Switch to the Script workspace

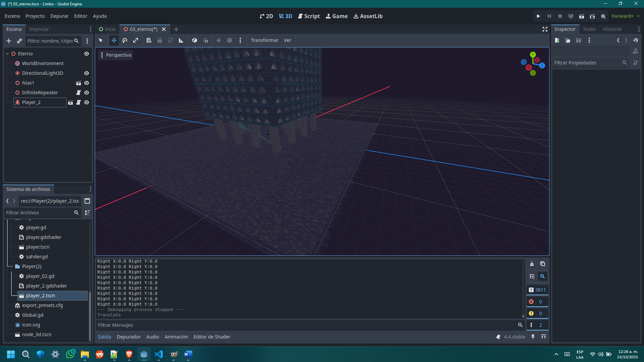point(309,16)
